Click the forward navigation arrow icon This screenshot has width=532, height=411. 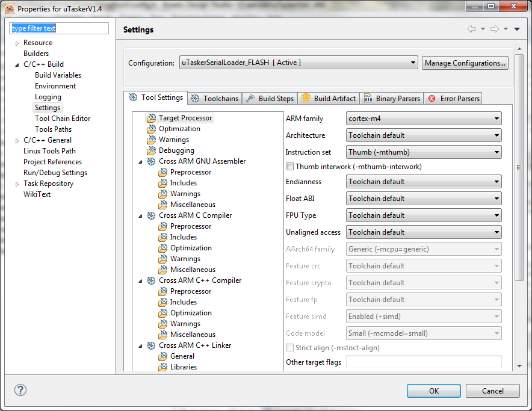pos(495,29)
